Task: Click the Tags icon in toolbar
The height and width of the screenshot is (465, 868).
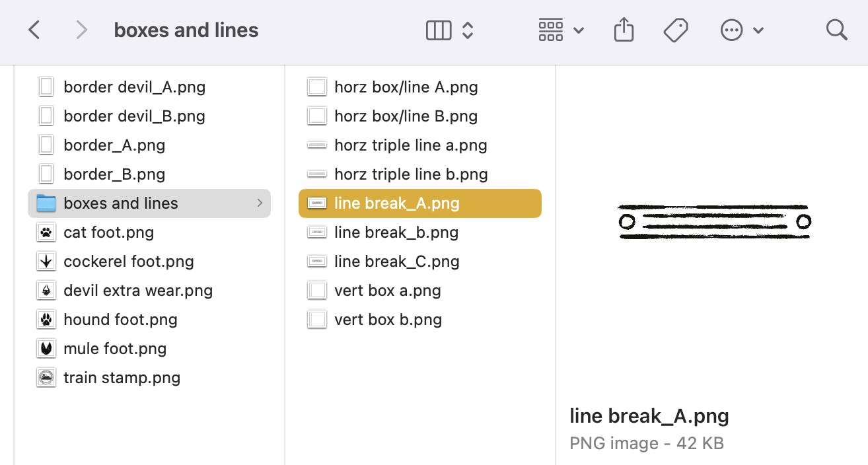Action: pyautogui.click(x=676, y=30)
